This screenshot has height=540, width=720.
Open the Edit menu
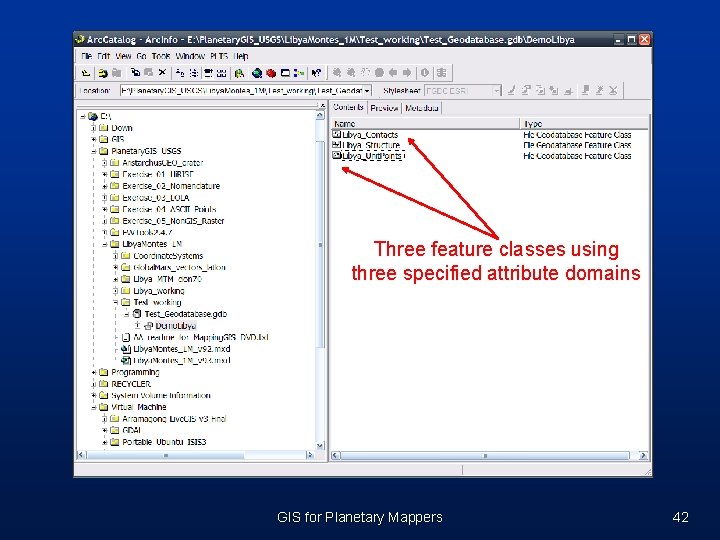tap(103, 56)
